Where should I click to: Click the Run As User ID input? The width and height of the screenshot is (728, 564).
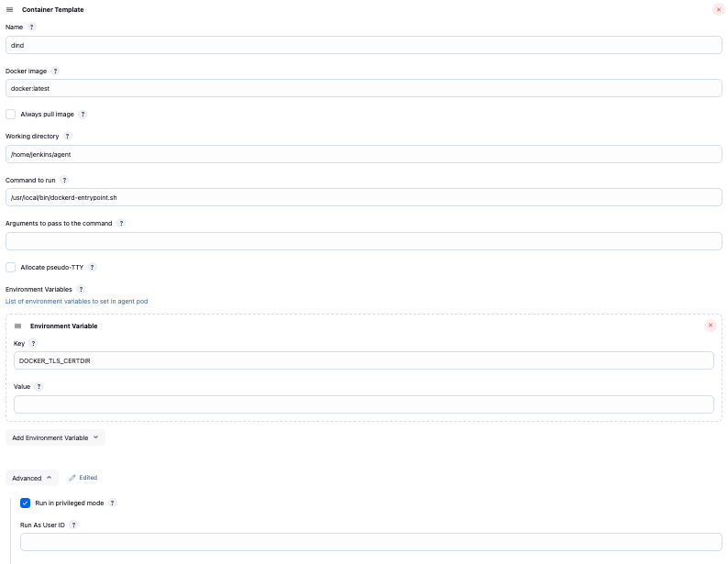point(371,542)
